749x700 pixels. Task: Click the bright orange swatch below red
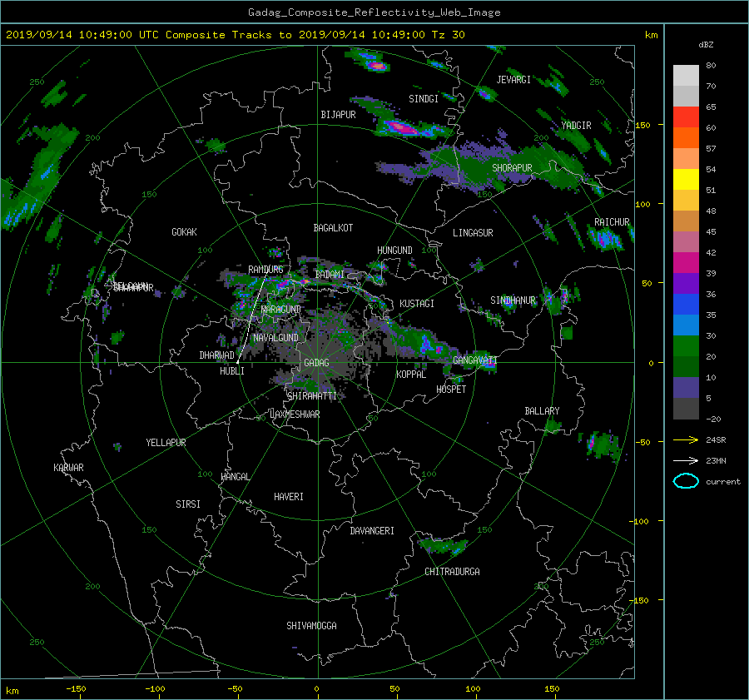click(x=686, y=137)
